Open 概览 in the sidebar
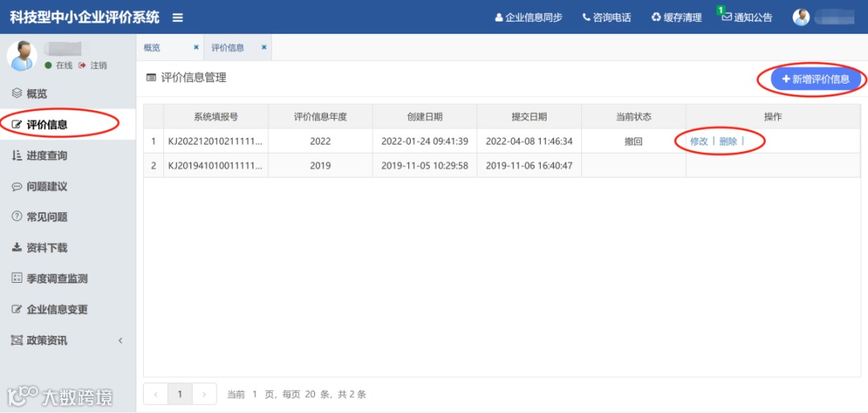This screenshot has height=413, width=868. 68,93
